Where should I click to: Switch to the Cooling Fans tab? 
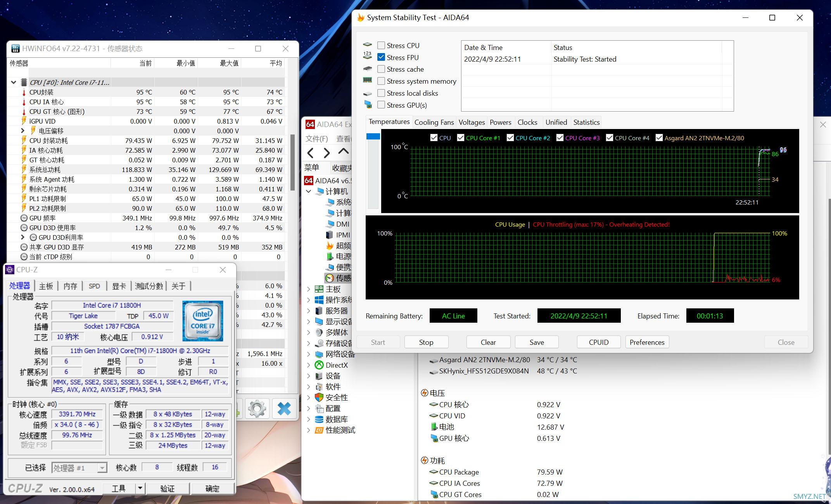[434, 122]
